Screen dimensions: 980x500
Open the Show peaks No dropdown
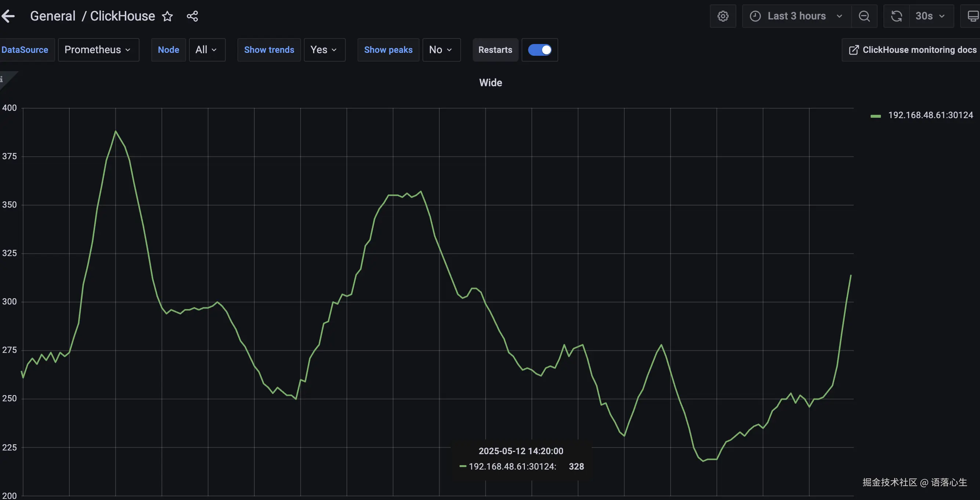[x=441, y=50]
